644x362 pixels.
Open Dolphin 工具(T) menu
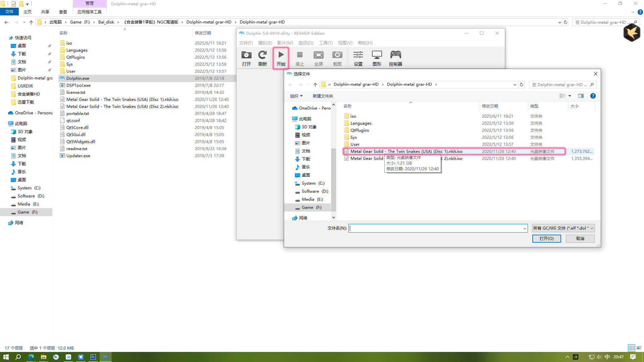point(326,43)
